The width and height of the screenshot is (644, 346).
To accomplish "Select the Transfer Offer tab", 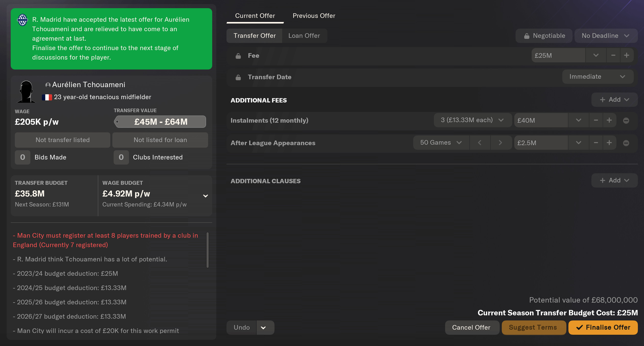I will click(x=254, y=36).
